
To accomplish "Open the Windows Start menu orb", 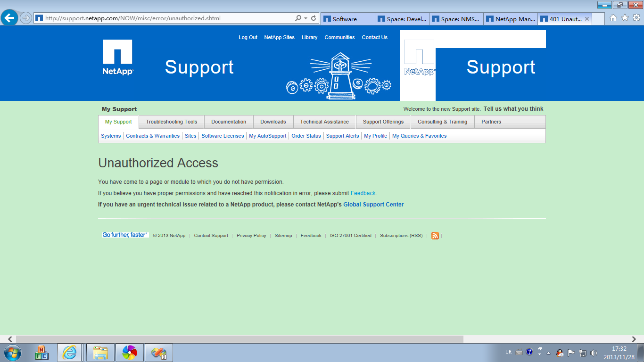I will click(x=12, y=353).
